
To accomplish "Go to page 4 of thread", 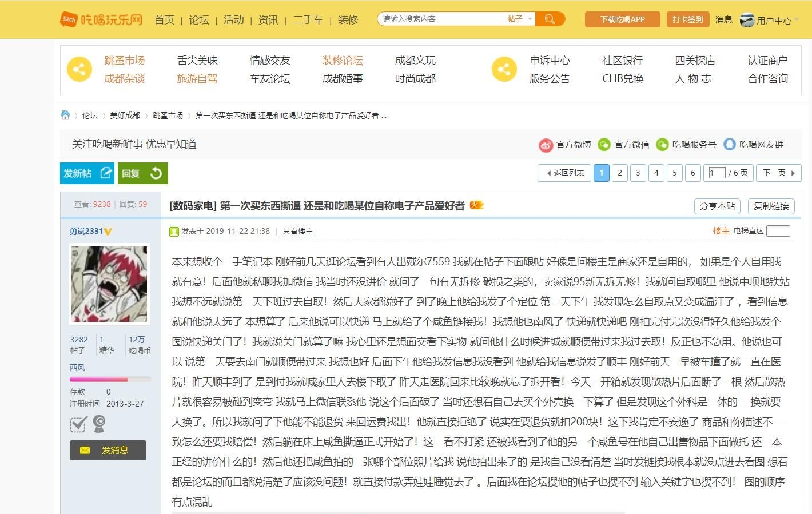I will (x=656, y=173).
